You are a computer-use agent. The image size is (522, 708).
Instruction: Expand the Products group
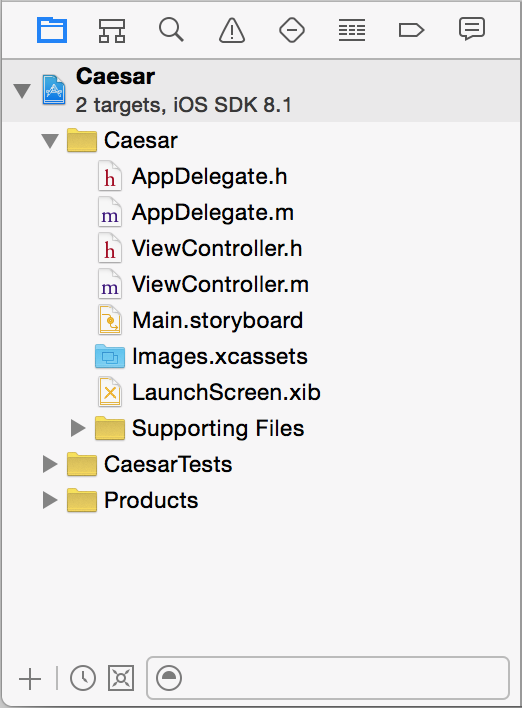(50, 500)
